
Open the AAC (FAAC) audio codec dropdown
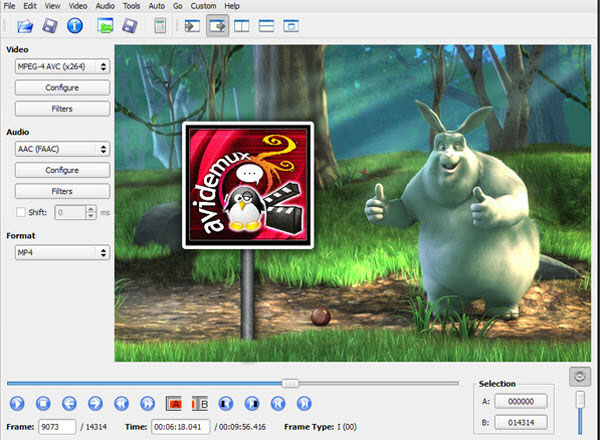tap(62, 149)
